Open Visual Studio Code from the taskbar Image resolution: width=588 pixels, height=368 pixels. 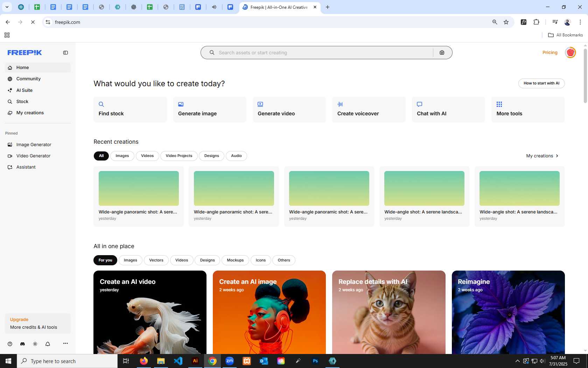178,361
